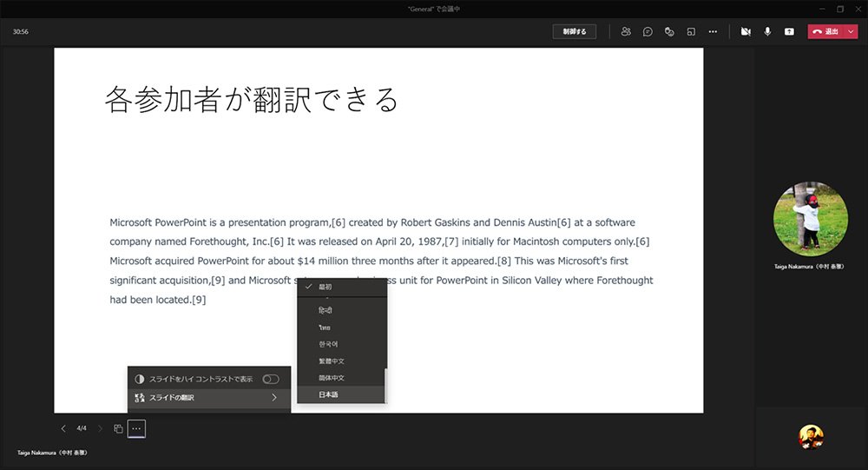This screenshot has height=470, width=868.
Task: Open the reactions icon in the toolbar
Action: pyautogui.click(x=669, y=31)
